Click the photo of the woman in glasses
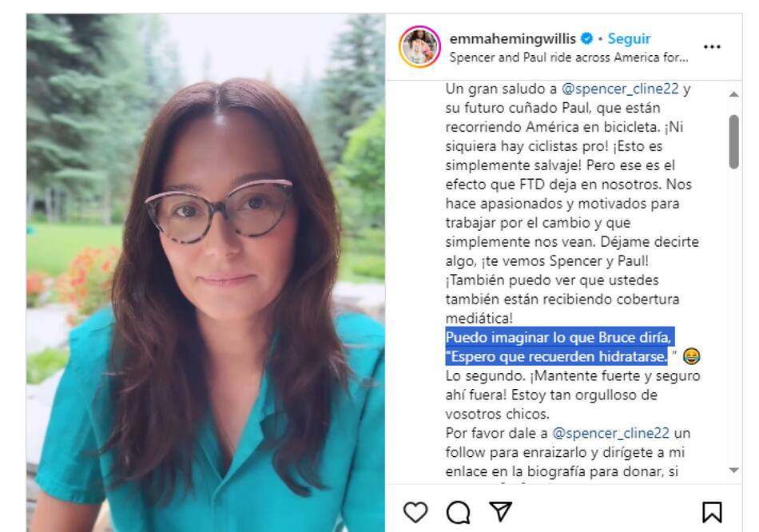 point(205,272)
